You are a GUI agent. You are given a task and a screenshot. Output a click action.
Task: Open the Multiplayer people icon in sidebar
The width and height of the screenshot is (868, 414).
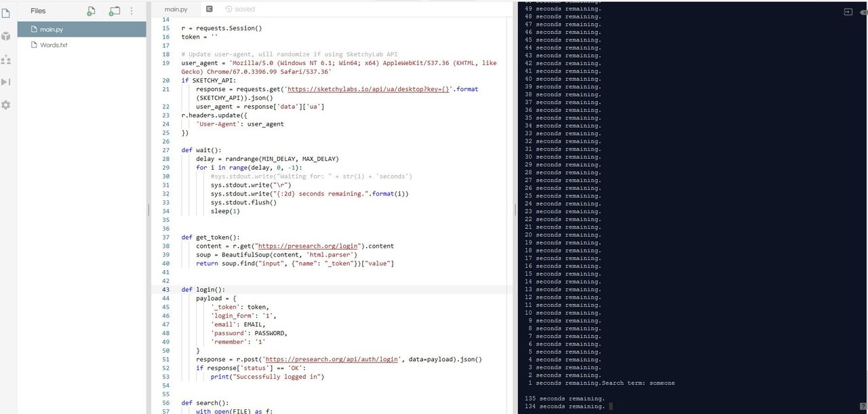pyautogui.click(x=6, y=59)
